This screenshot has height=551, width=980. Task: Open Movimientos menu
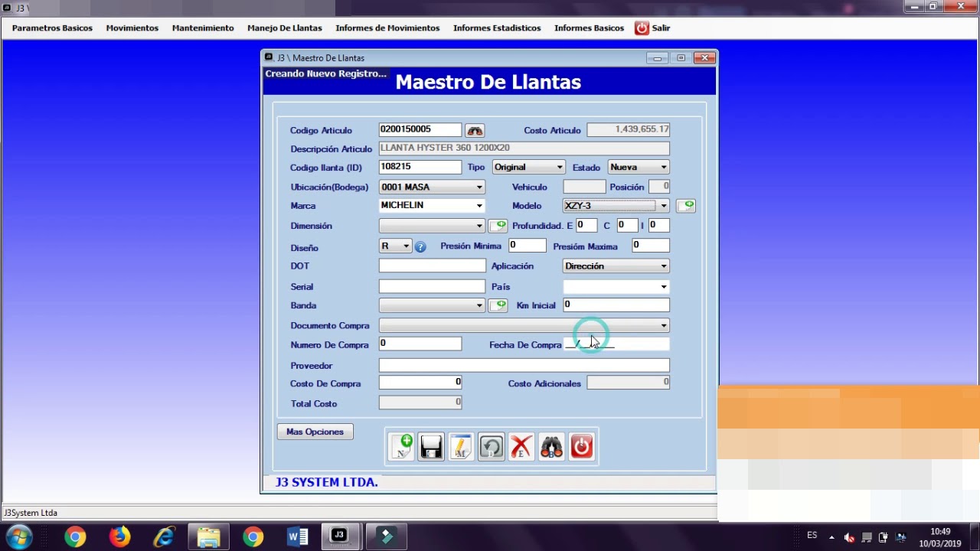[132, 28]
